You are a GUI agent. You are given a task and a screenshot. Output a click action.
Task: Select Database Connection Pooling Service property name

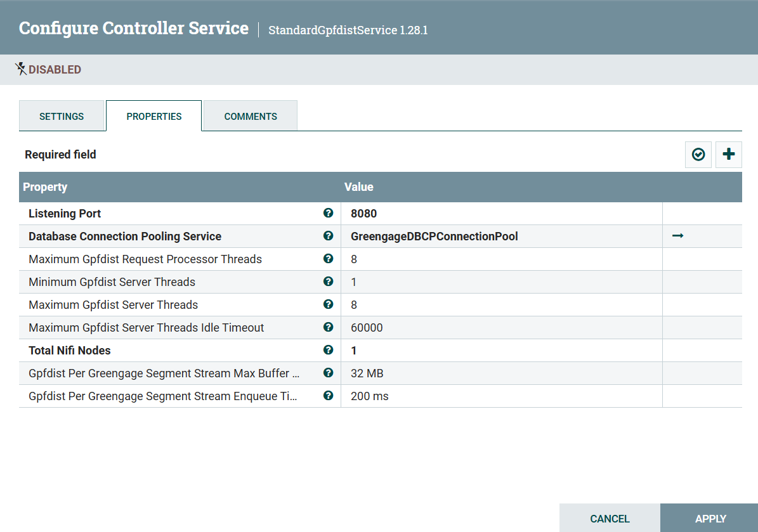(x=125, y=237)
